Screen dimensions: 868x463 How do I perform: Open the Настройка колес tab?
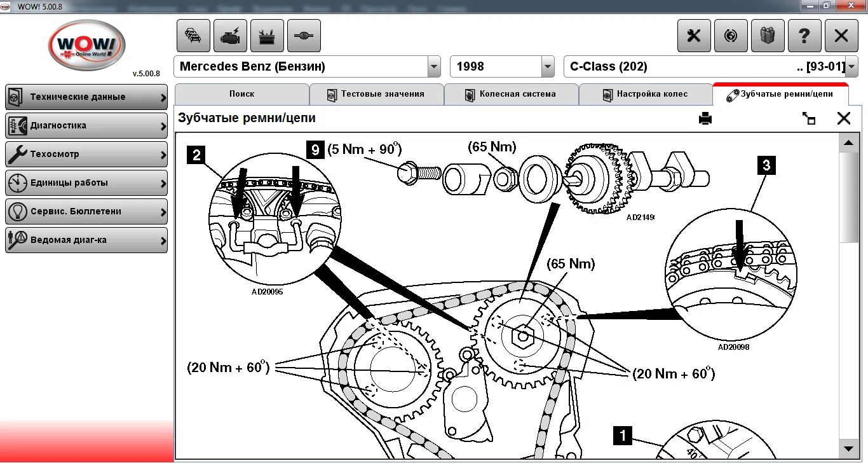point(646,94)
